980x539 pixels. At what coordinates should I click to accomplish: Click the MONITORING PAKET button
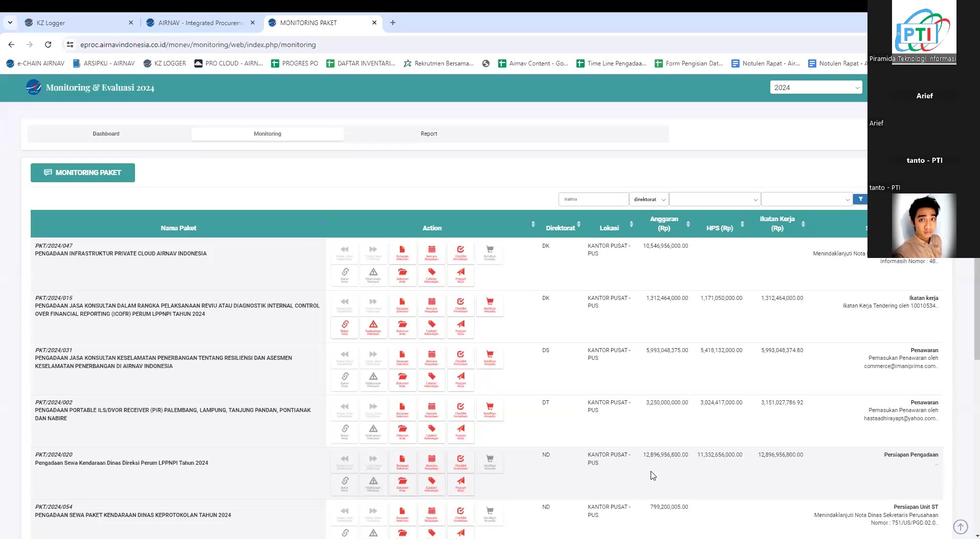tap(83, 173)
